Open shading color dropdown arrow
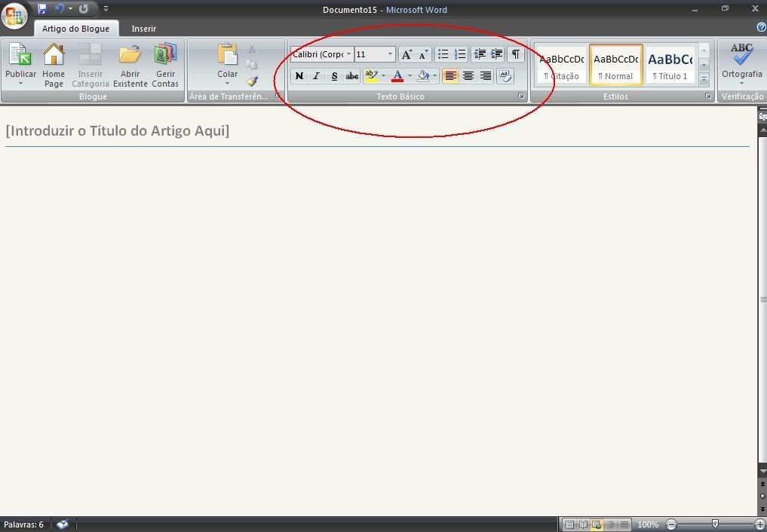The height and width of the screenshot is (532, 767). point(435,75)
